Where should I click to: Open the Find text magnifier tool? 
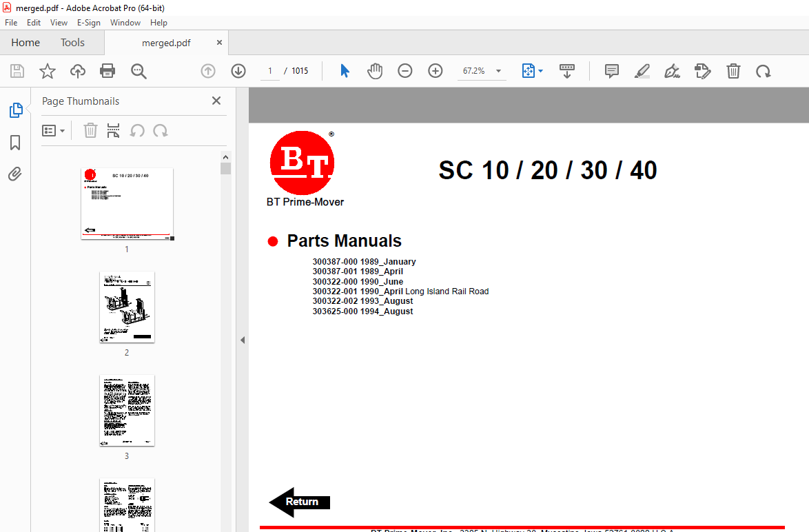coord(139,71)
